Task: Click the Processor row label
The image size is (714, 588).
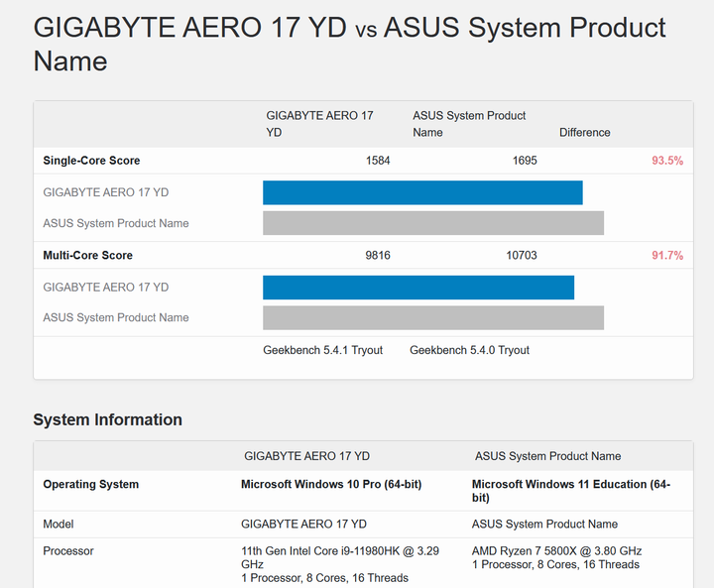Action: coord(68,551)
